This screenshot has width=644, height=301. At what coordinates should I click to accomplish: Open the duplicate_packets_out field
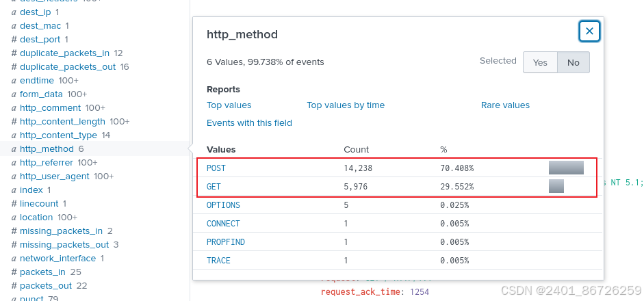click(68, 66)
